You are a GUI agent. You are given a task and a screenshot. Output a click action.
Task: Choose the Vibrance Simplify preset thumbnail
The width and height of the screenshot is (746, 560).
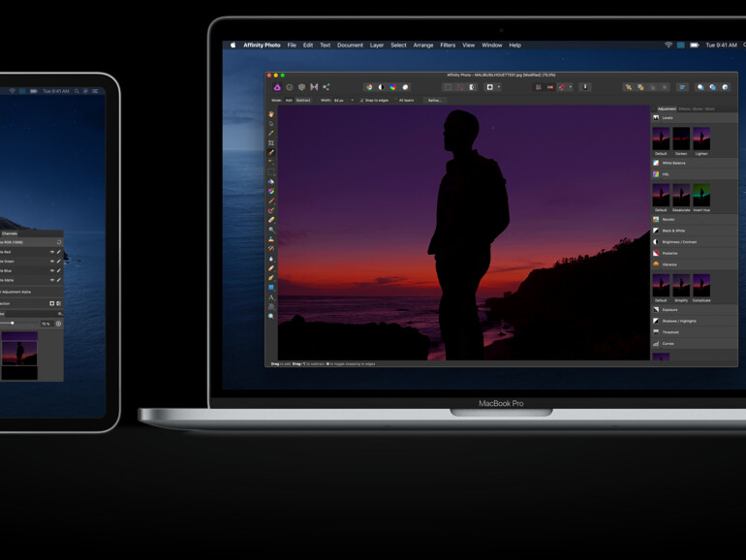(x=681, y=288)
